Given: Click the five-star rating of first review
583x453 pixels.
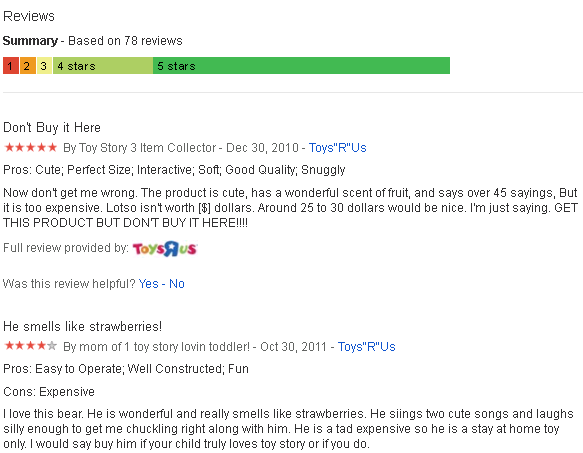Looking at the screenshot, I should pos(30,148).
